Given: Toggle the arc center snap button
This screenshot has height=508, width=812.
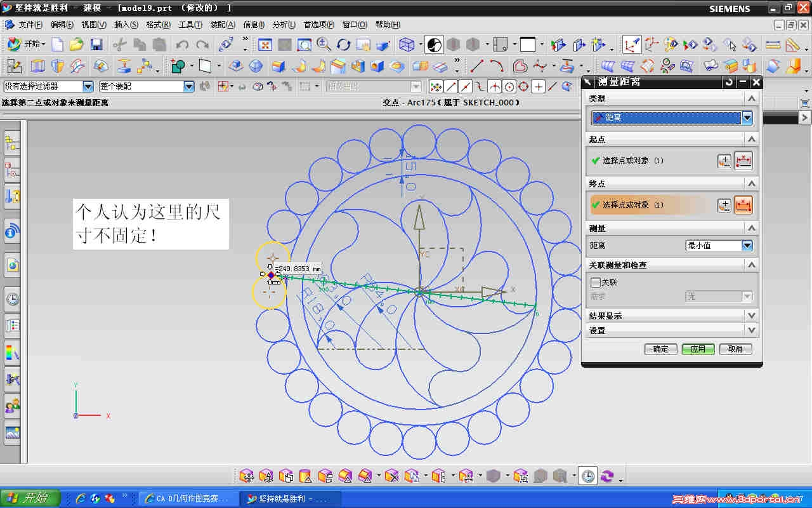Looking at the screenshot, I should pyautogui.click(x=509, y=86).
